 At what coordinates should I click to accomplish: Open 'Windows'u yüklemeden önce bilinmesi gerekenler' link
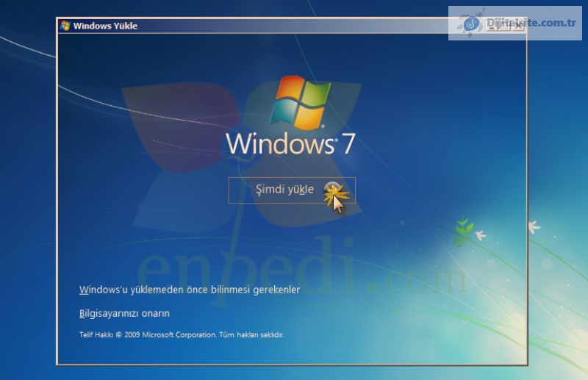click(190, 290)
